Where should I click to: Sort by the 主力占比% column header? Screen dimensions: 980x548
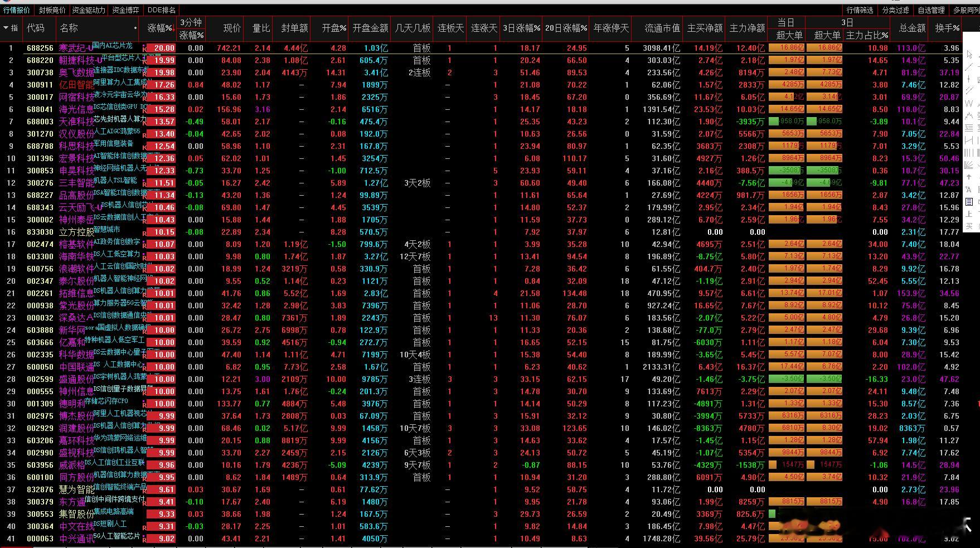tap(867, 35)
